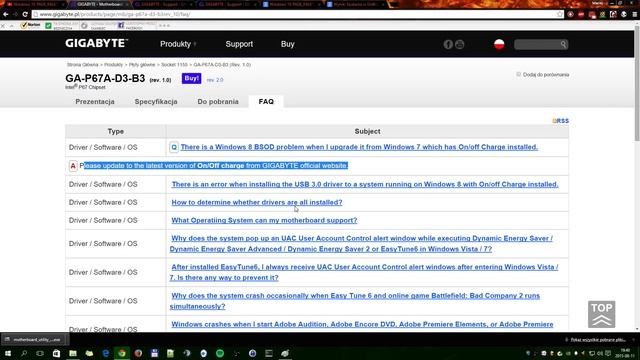Switch to the Prezentacja tab
This screenshot has width=640, height=360.
(x=95, y=102)
